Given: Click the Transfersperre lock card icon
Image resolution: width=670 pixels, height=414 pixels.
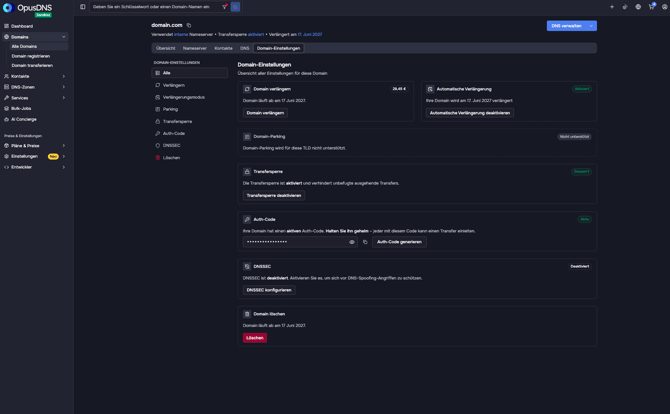Looking at the screenshot, I should [x=247, y=171].
